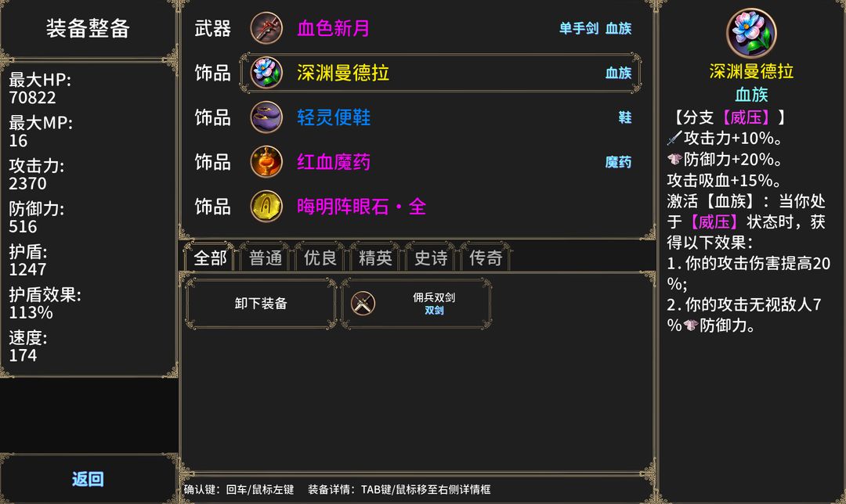Click the sword icon beside 攻击力+10%
Viewport: 846px width, 504px height.
pos(674,139)
